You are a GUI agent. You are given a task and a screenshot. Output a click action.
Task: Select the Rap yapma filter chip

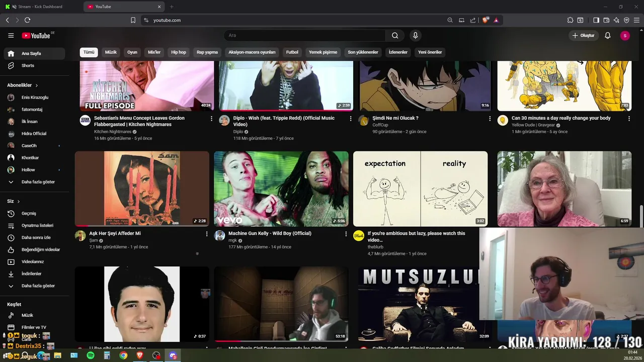(207, 52)
